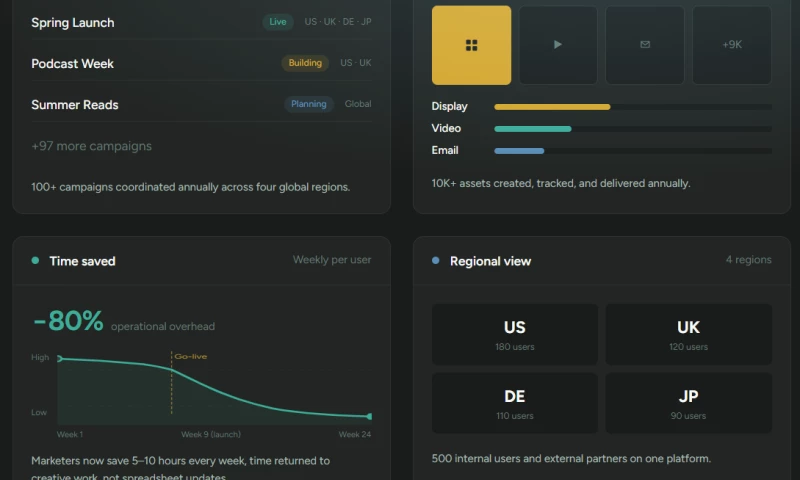Viewport: 800px width, 480px height.
Task: Click the green dot beside Time saved
Action: (35, 260)
